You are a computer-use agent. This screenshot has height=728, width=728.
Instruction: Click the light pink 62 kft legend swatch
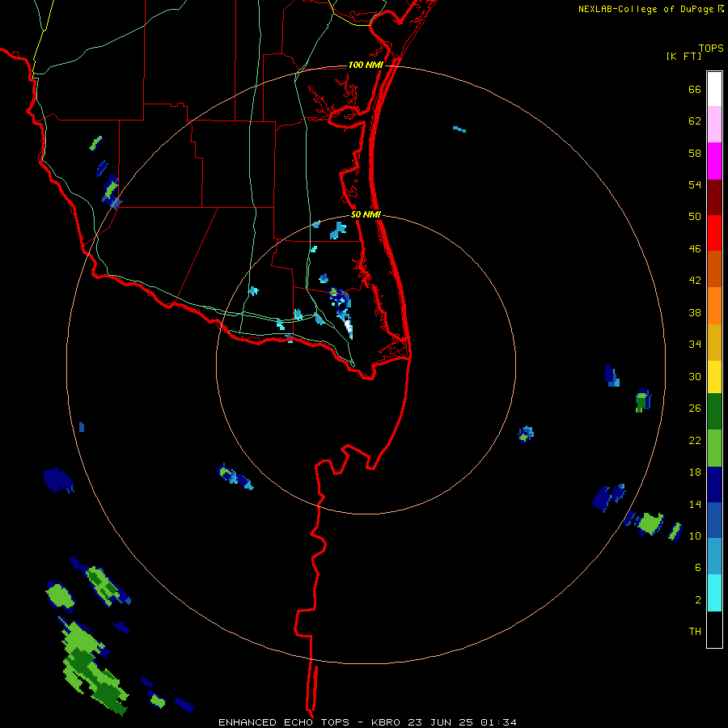click(x=714, y=124)
